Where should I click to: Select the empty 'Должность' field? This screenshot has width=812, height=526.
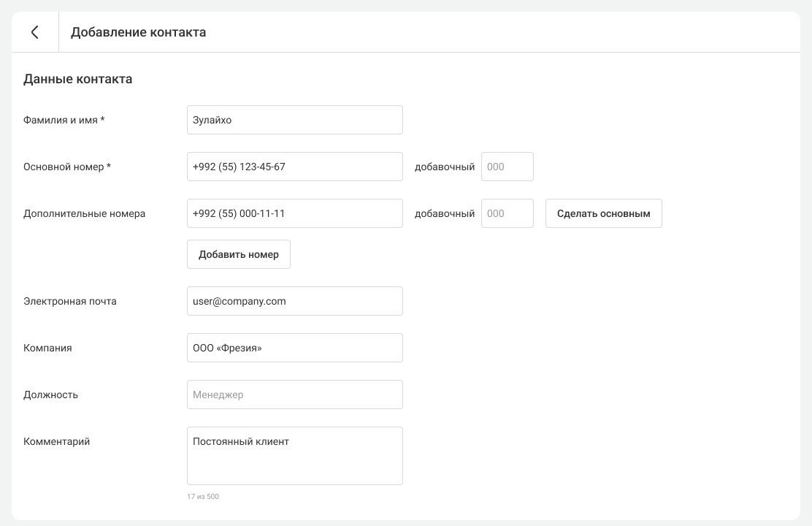294,394
